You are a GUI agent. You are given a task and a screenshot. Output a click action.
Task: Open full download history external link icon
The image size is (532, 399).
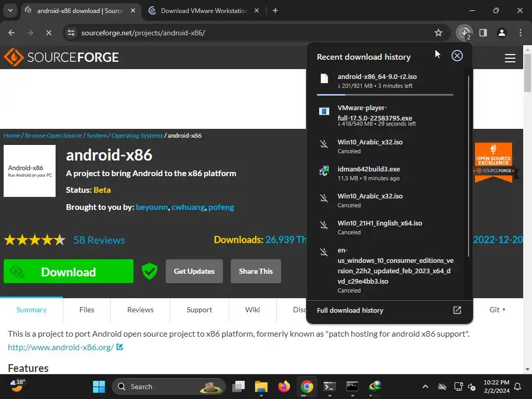[x=457, y=310]
